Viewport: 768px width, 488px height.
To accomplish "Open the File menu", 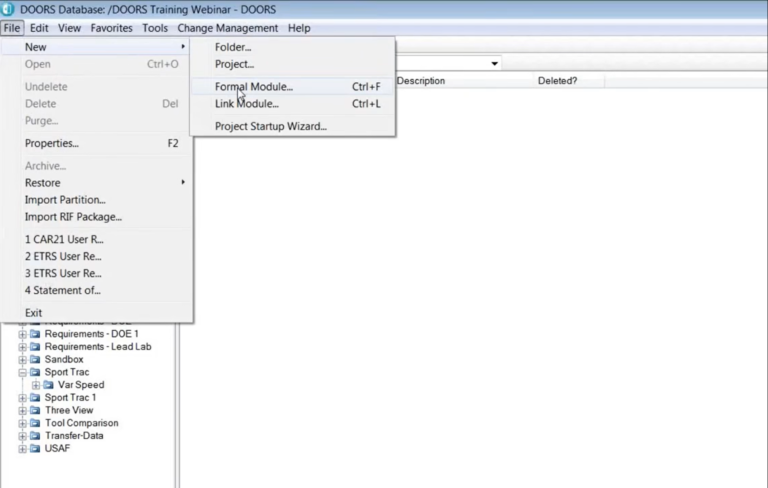I will [x=12, y=28].
